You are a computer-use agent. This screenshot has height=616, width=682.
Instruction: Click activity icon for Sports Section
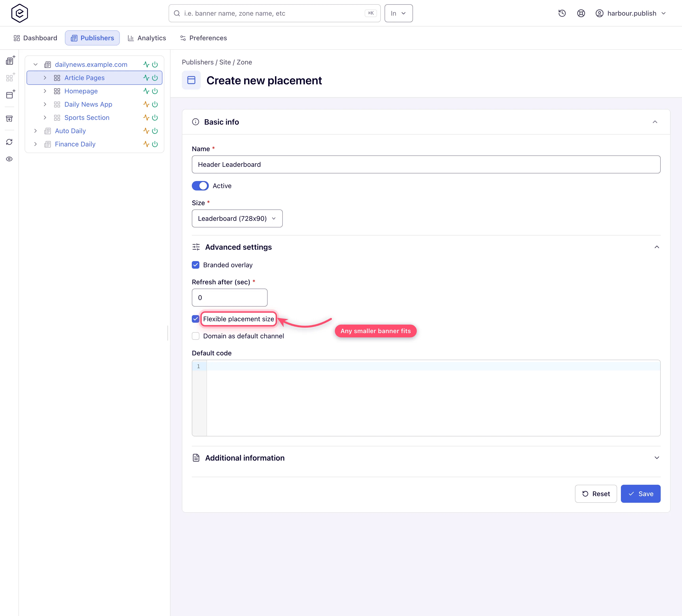click(x=146, y=118)
